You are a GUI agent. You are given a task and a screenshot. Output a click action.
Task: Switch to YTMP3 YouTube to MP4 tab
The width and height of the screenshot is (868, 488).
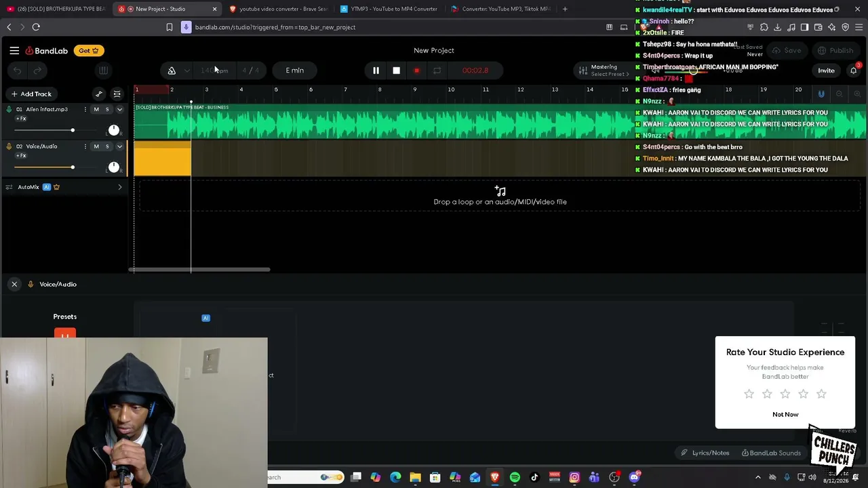(x=390, y=9)
